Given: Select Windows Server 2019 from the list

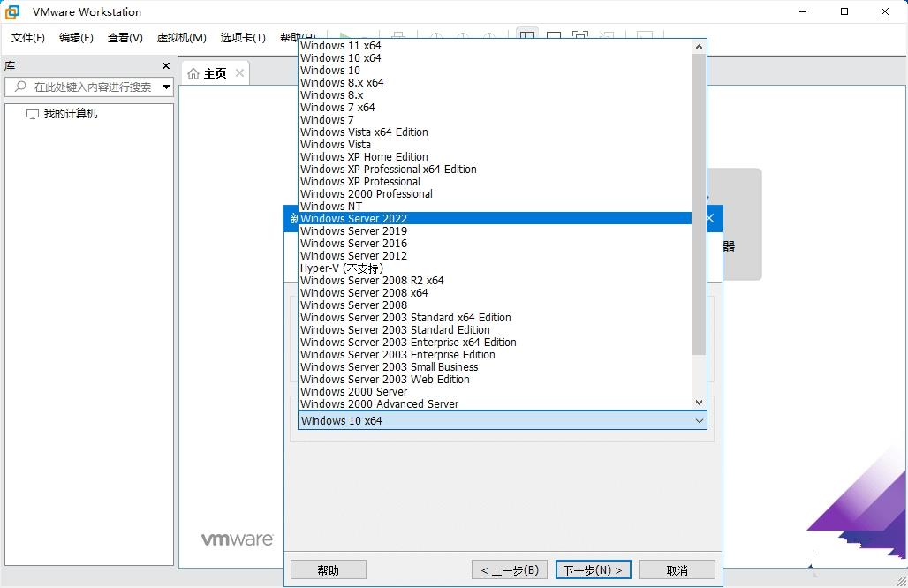Looking at the screenshot, I should [x=353, y=230].
